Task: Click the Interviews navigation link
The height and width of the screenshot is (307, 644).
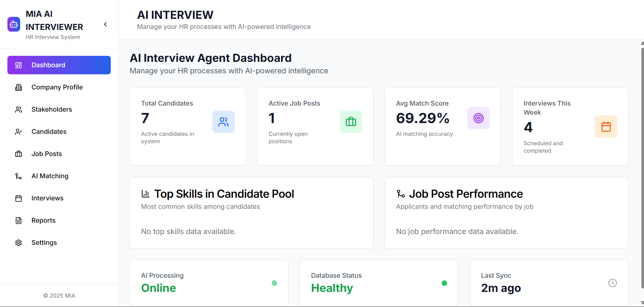Action: pos(47,198)
